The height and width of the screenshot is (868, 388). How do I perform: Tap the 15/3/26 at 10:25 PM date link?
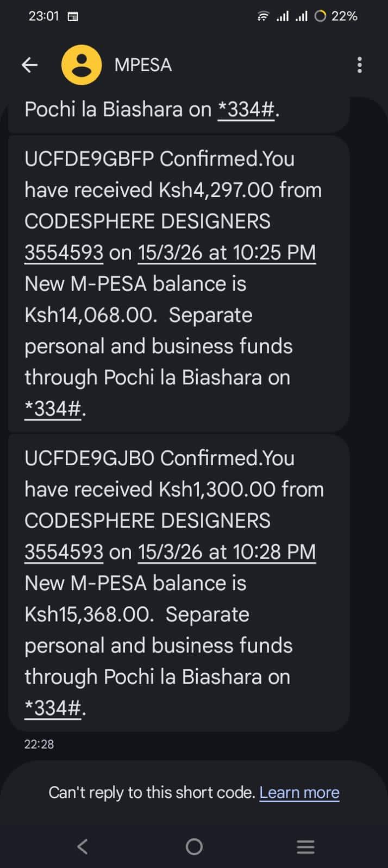pyautogui.click(x=227, y=252)
